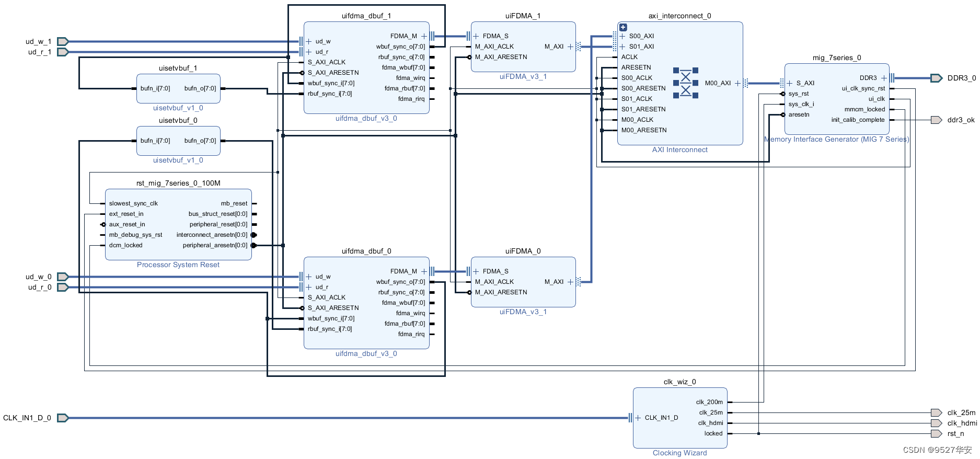Expand DDR3 interface on mig_7series_0

point(884,78)
